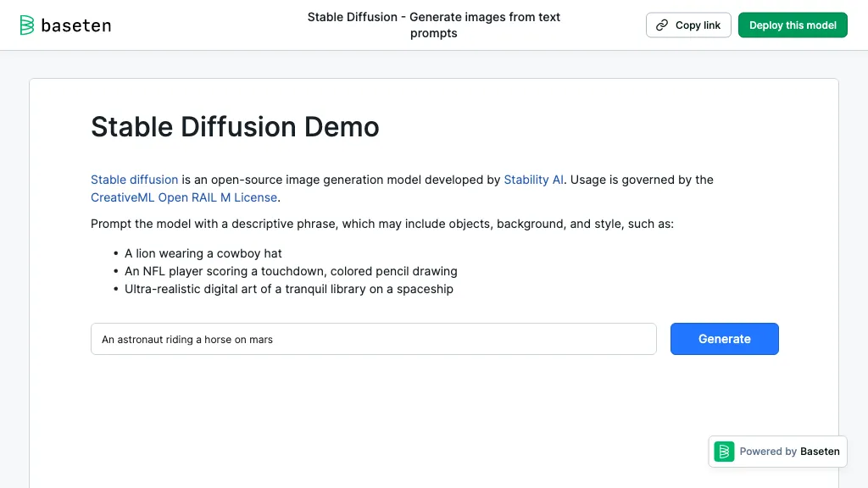
Task: Hit the blue Generate button
Action: click(724, 339)
